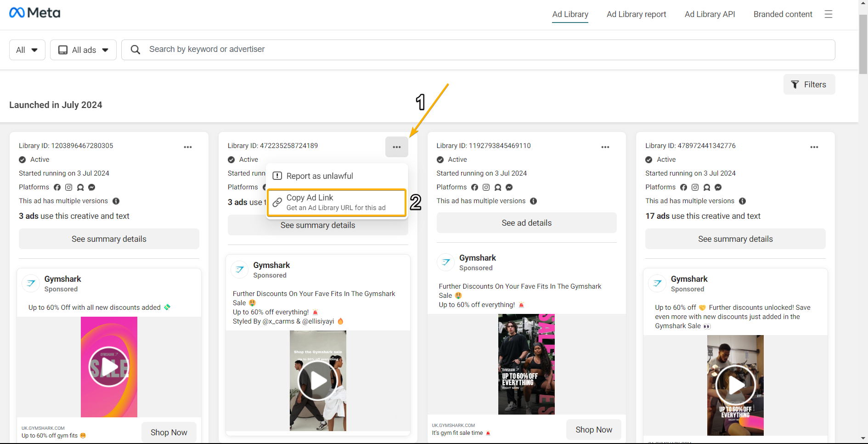Go to Ad Library API tab
This screenshot has width=868, height=444.
click(x=710, y=14)
